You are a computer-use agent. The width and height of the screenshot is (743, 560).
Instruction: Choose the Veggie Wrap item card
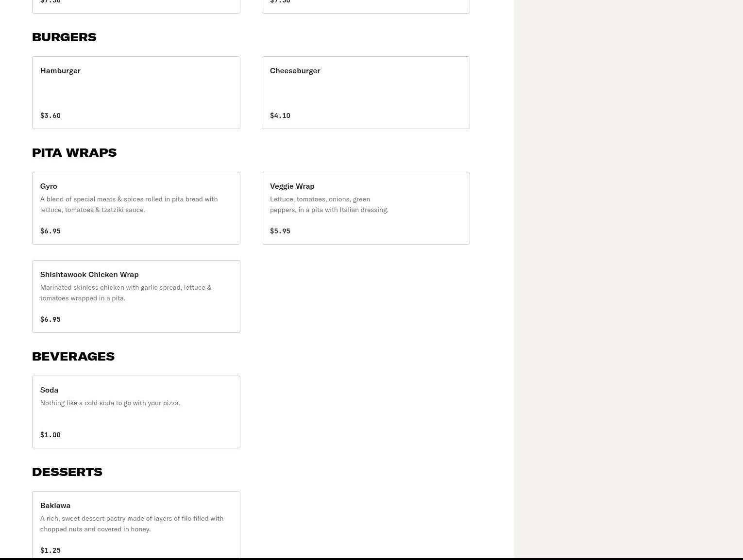coord(366,208)
